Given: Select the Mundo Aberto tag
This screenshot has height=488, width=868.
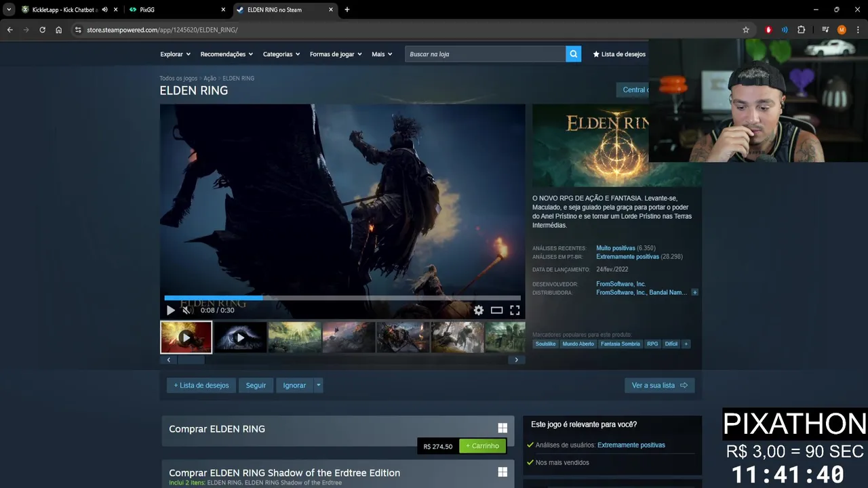Looking at the screenshot, I should (x=578, y=344).
